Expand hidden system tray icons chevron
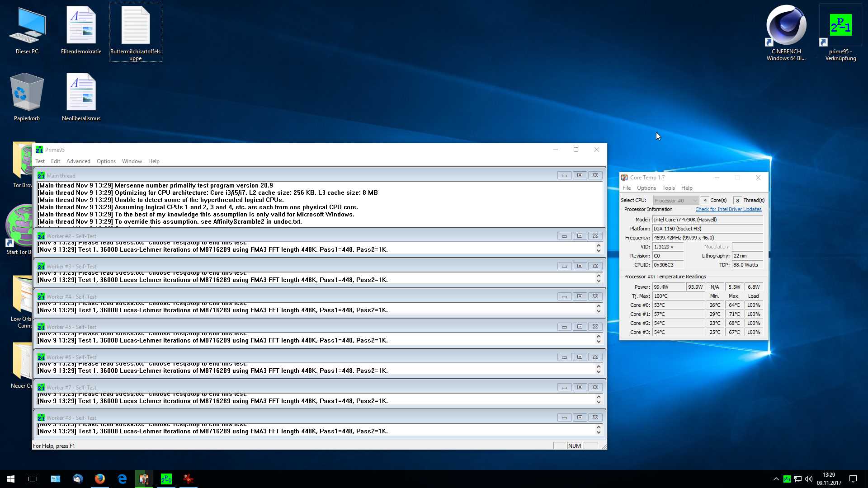Screen dimensions: 868x488 [776, 479]
